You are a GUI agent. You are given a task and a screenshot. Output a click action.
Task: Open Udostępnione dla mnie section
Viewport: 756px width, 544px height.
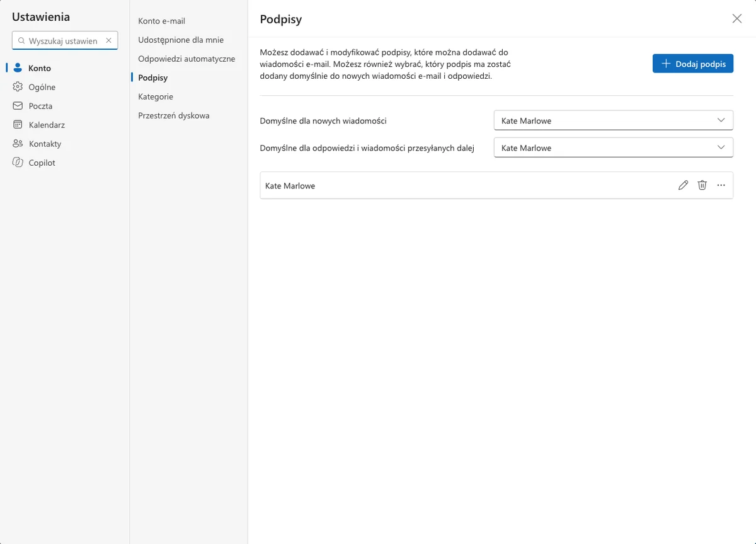(181, 40)
